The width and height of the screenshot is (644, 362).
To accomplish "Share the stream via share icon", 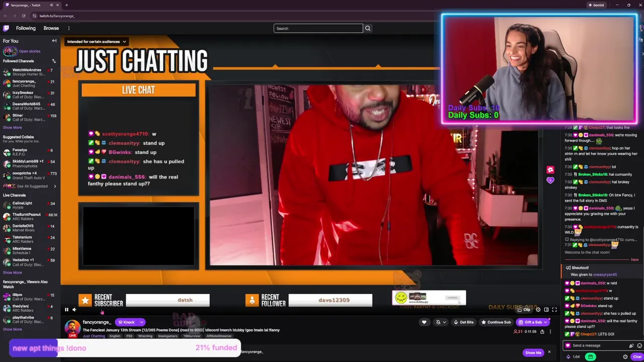I will point(542,332).
